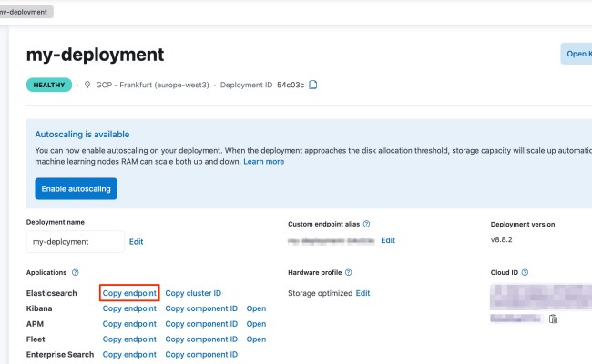This screenshot has height=364, width=592.
Task: Click the Storage optimized profile text
Action: 321,293
